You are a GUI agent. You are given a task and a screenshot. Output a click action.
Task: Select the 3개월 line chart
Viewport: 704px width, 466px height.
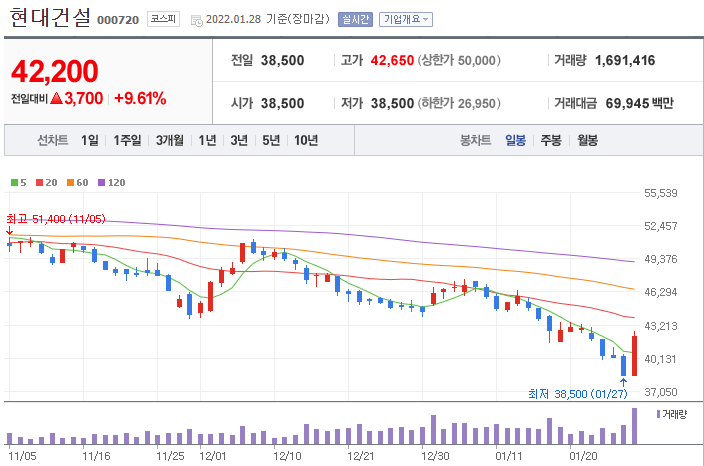[170, 141]
